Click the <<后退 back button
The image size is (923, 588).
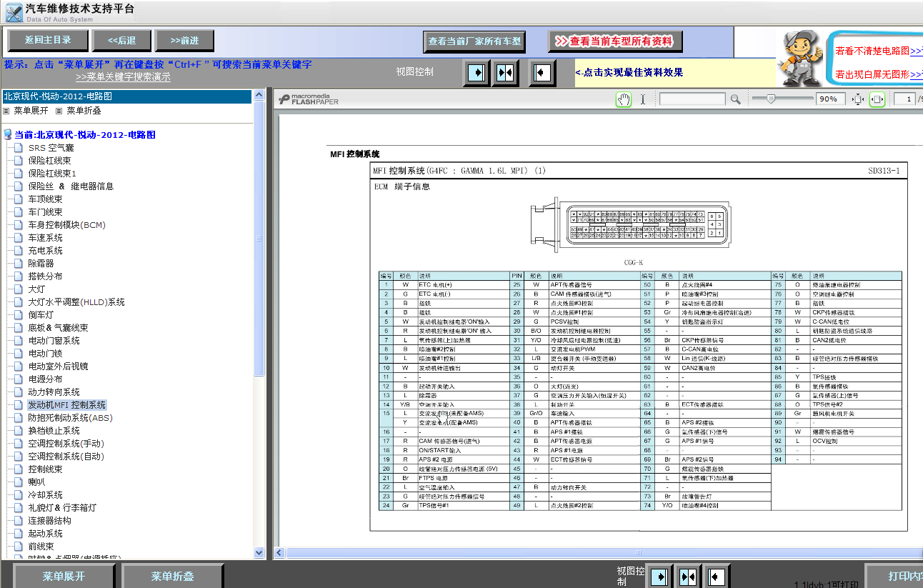pyautogui.click(x=121, y=40)
